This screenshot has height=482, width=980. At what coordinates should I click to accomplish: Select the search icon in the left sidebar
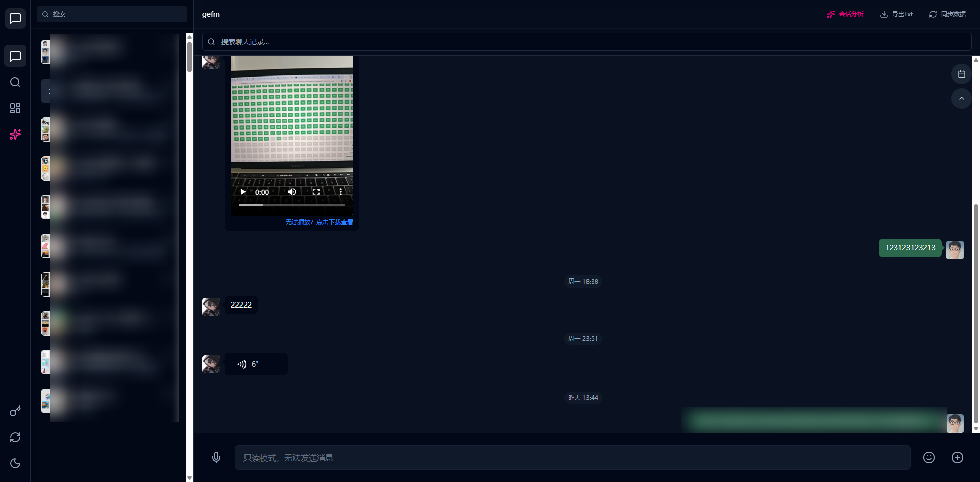coord(15,82)
